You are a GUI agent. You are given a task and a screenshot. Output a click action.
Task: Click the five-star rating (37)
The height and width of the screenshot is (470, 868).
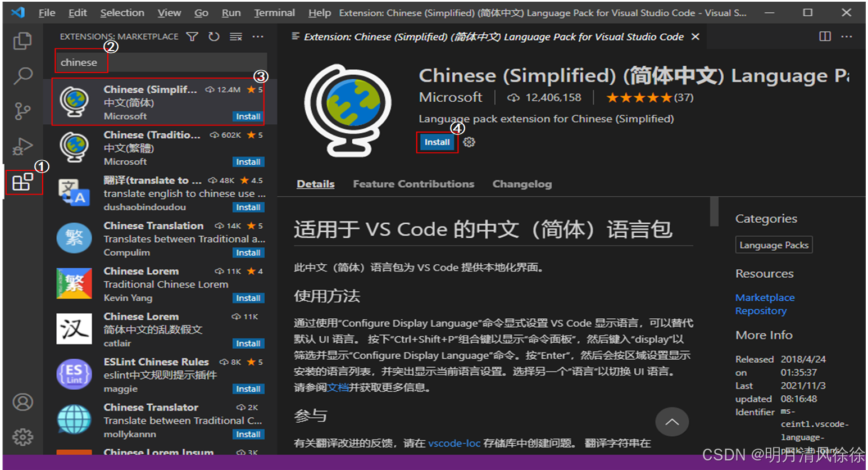coord(650,98)
